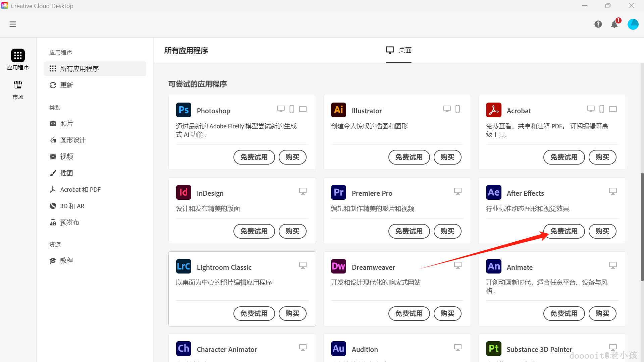Open the hamburger menu

click(13, 24)
